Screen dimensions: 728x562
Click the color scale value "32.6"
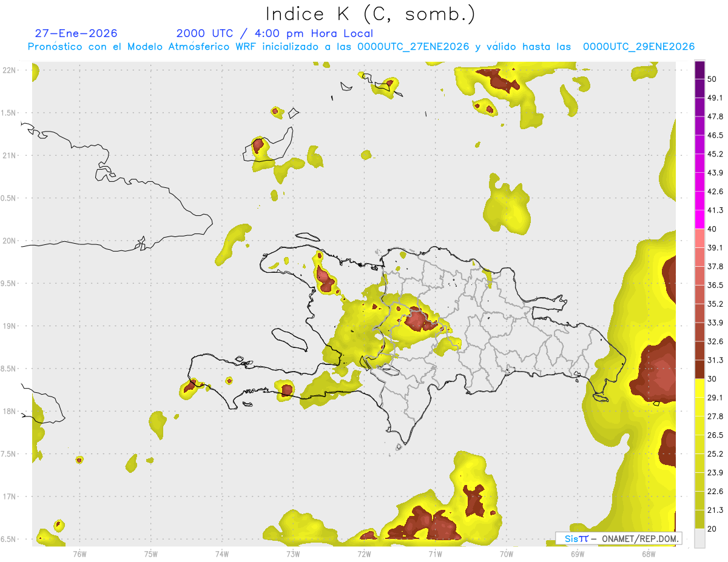pyautogui.click(x=715, y=341)
